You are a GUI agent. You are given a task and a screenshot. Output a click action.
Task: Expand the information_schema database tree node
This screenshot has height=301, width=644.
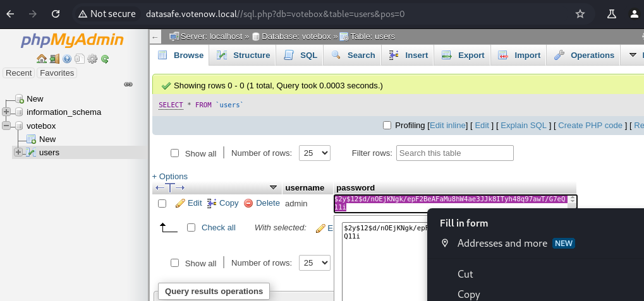point(6,112)
